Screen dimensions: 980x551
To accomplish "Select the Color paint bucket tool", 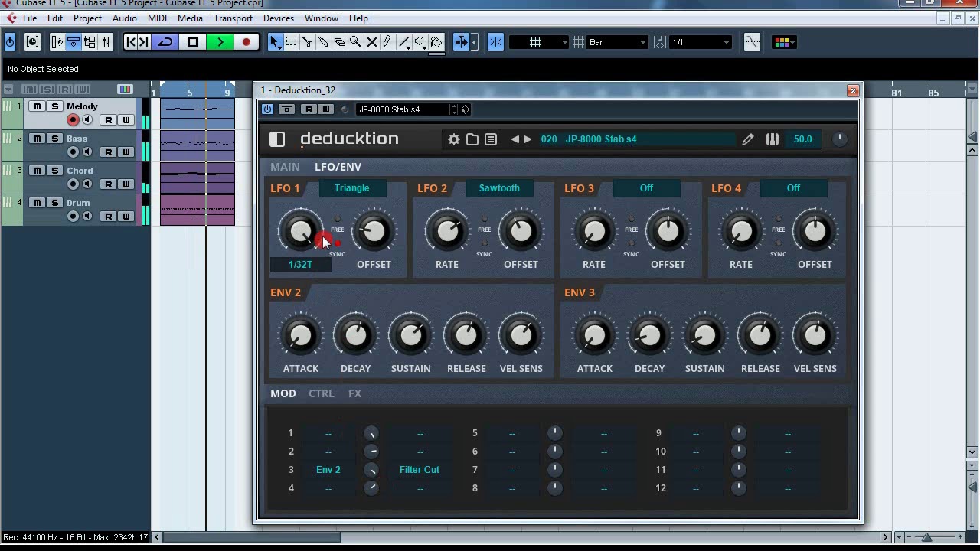I will [436, 42].
